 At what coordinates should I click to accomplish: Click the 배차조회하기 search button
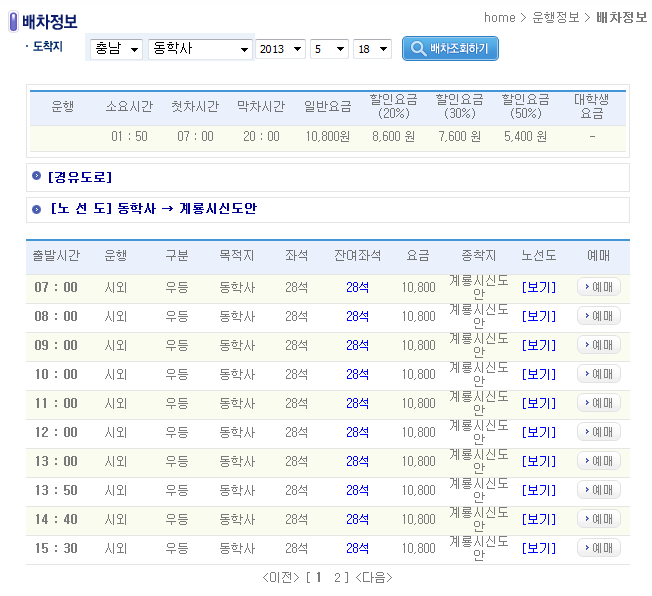click(450, 49)
